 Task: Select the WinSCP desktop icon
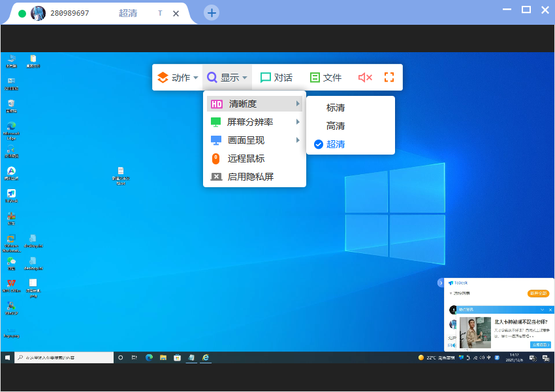click(x=11, y=309)
